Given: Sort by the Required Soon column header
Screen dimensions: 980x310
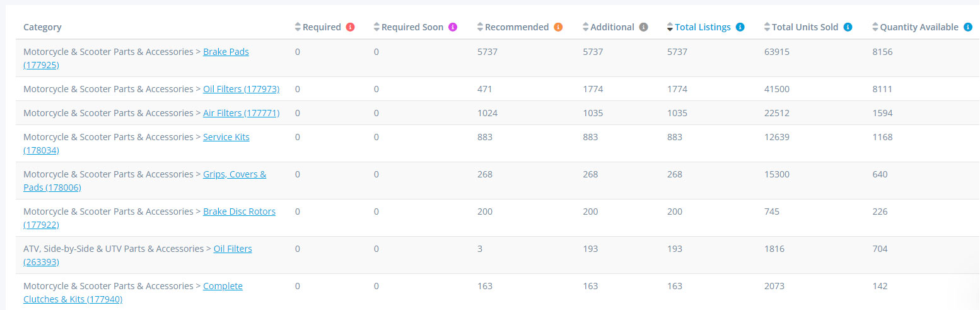Looking at the screenshot, I should [411, 27].
